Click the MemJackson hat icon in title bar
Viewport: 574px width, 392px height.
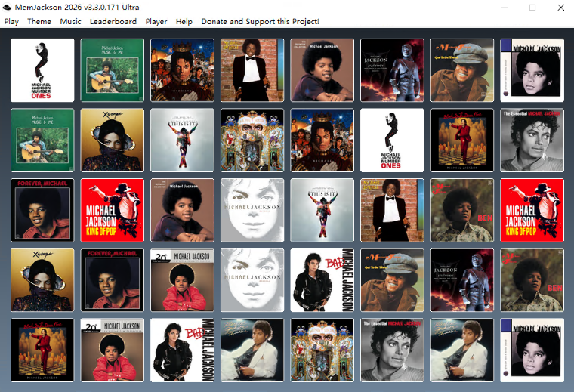click(x=7, y=7)
